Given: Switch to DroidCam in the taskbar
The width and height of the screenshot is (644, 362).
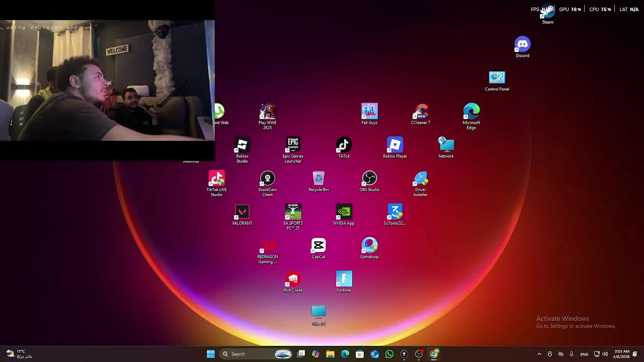Looking at the screenshot, I should [x=404, y=354].
